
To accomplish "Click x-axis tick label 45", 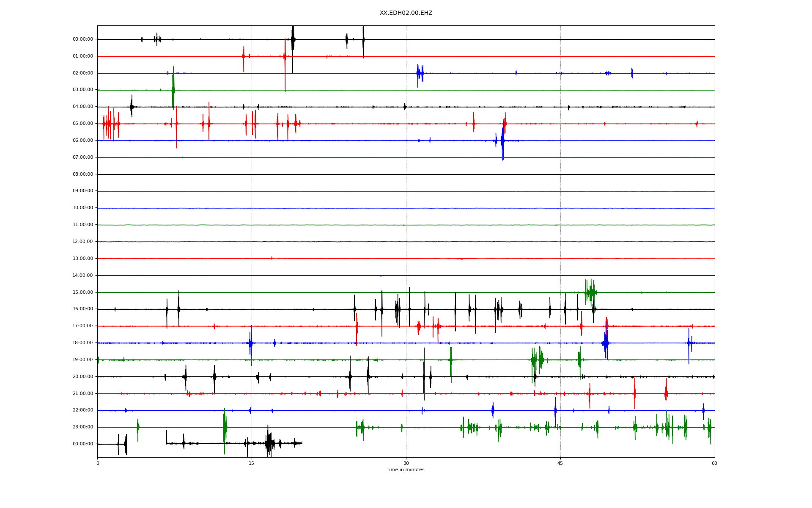I will click(x=560, y=463).
